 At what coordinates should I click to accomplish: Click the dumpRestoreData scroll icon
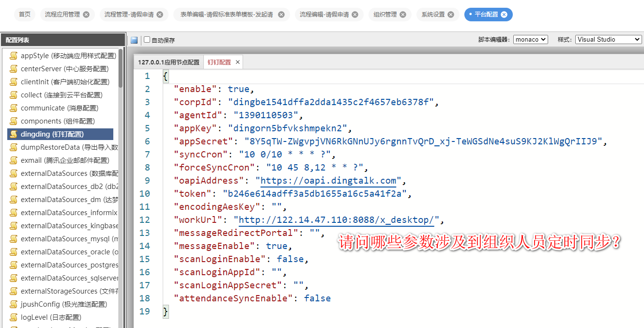click(x=14, y=147)
